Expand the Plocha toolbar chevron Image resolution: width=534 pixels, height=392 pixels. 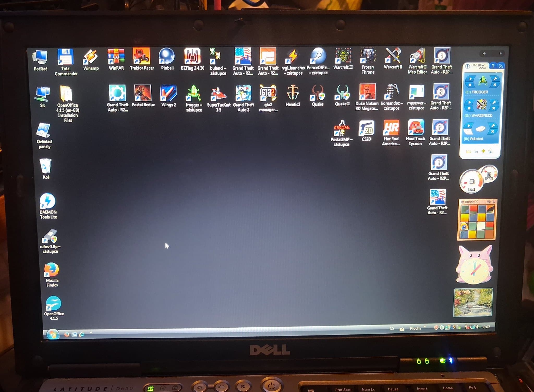click(x=425, y=327)
